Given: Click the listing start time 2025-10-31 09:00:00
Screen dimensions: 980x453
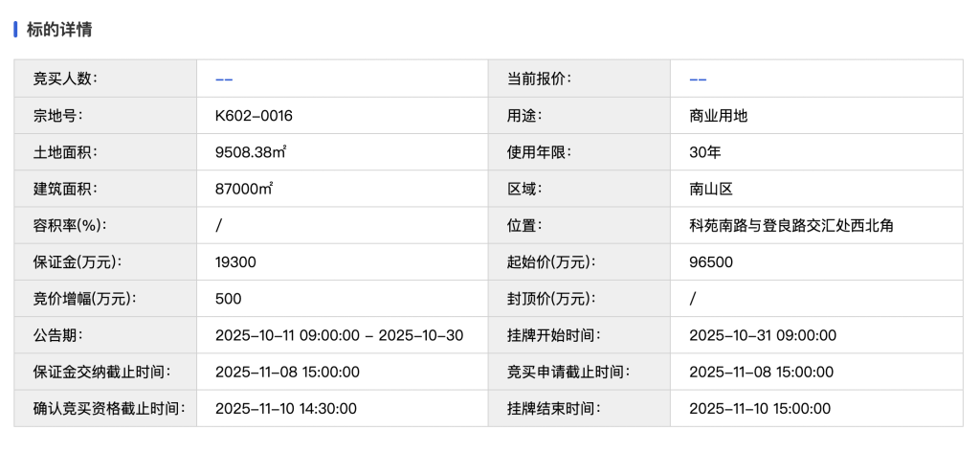Looking at the screenshot, I should tap(763, 335).
